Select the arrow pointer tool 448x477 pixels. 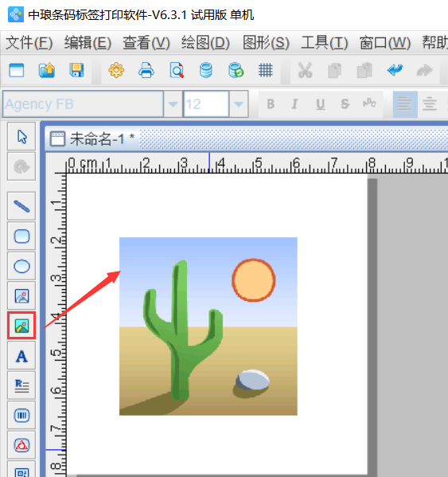(21, 137)
